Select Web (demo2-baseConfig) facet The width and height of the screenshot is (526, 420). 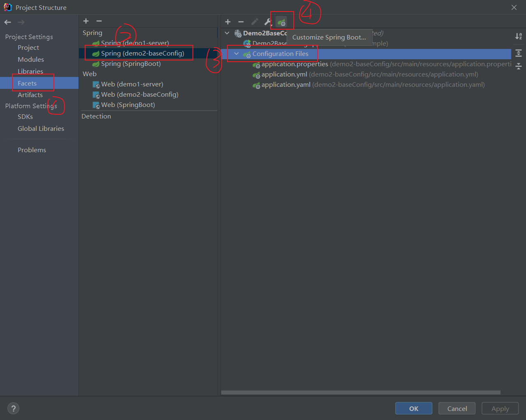point(140,95)
